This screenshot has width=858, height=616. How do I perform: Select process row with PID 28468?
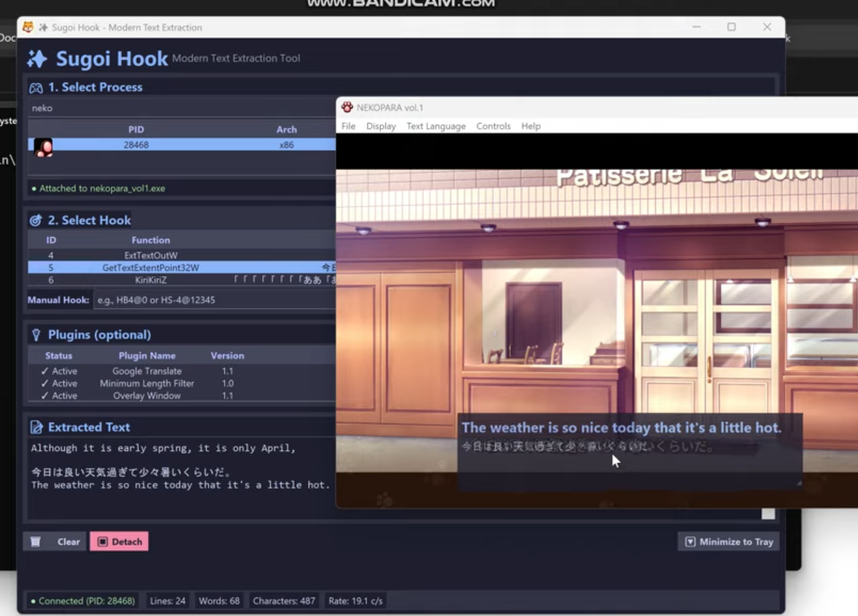coord(182,145)
